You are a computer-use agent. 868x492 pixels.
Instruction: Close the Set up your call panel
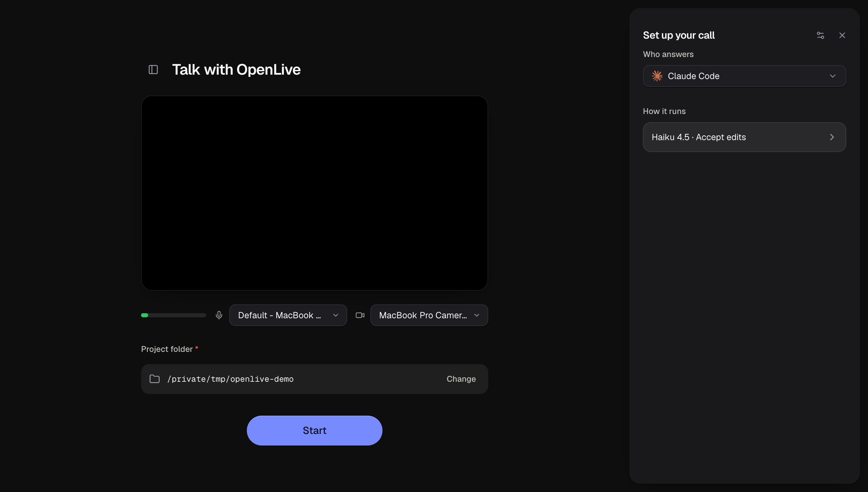(842, 35)
